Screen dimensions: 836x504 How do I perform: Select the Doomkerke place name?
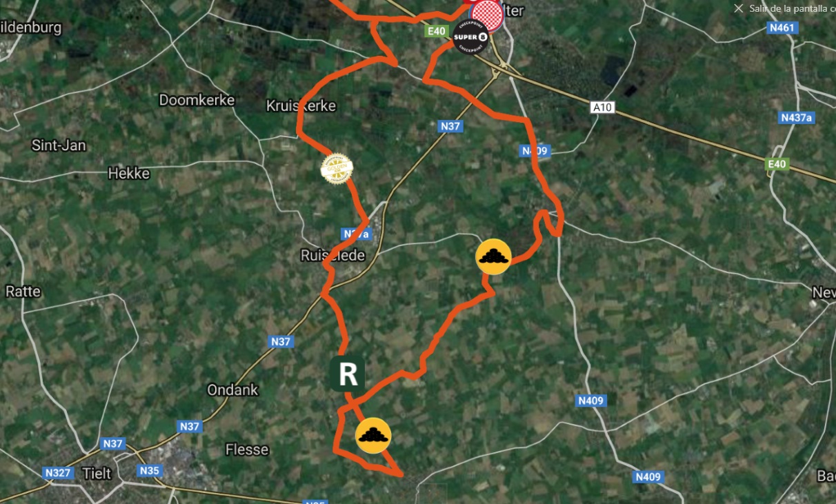[x=197, y=100]
